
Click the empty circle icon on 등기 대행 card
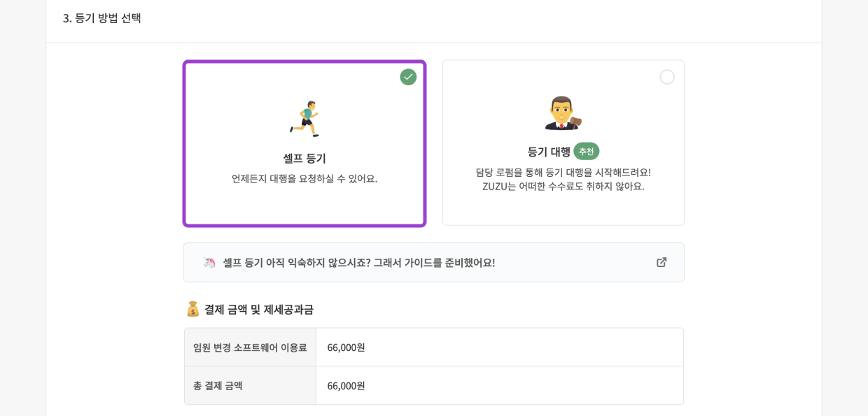pyautogui.click(x=667, y=77)
